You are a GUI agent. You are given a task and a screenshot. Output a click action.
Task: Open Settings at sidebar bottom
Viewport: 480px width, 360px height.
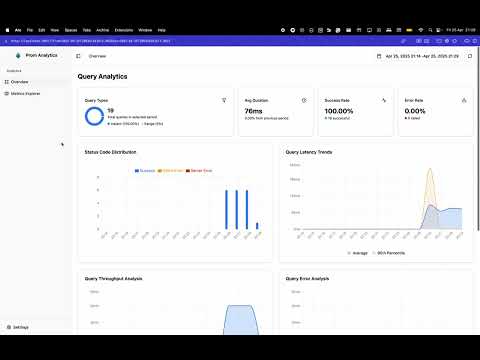point(18,327)
